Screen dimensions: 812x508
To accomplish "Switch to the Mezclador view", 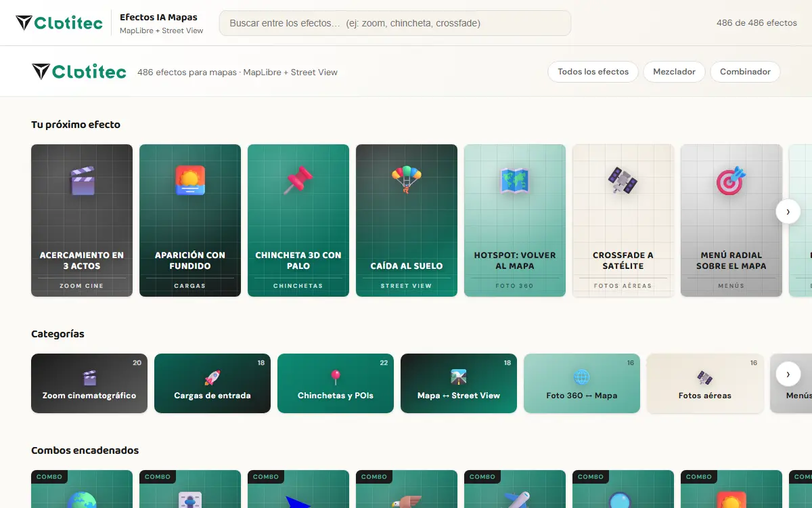I will pos(674,72).
